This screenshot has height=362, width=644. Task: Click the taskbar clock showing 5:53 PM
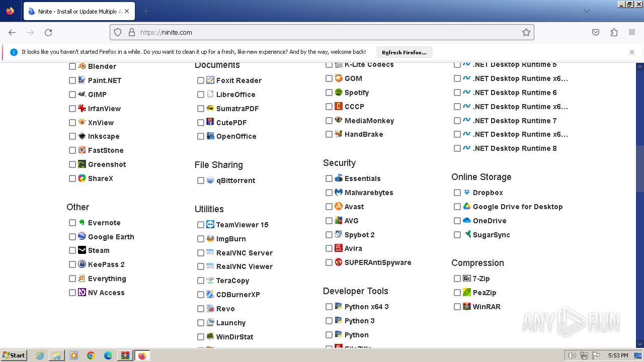coord(618,355)
